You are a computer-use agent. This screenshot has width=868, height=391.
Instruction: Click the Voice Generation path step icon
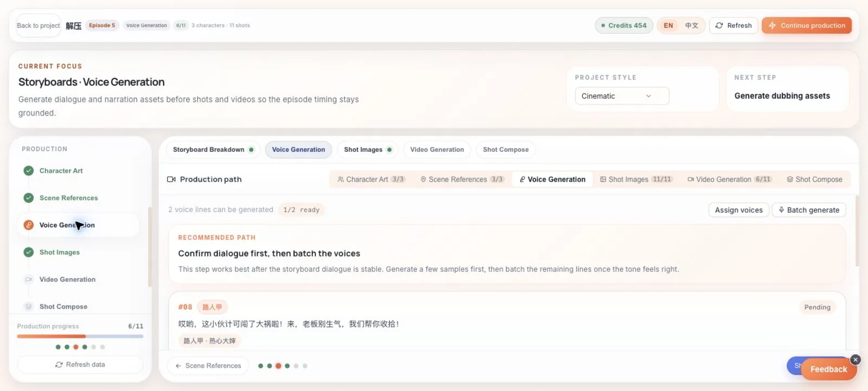pyautogui.click(x=522, y=180)
